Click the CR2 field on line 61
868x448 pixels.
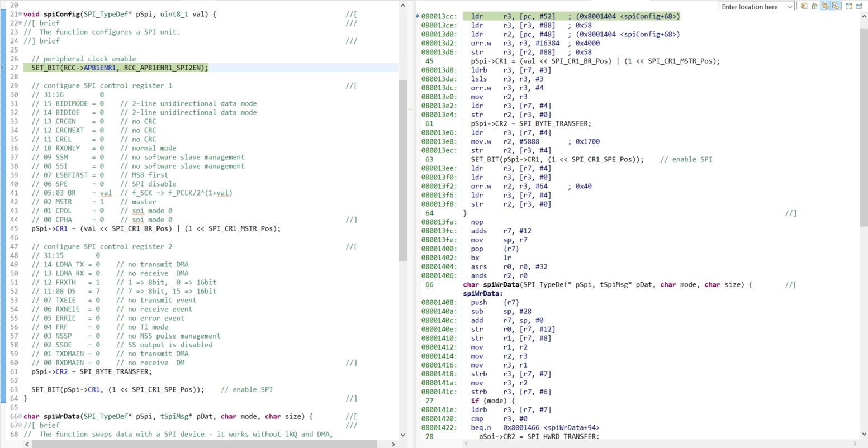(61, 371)
